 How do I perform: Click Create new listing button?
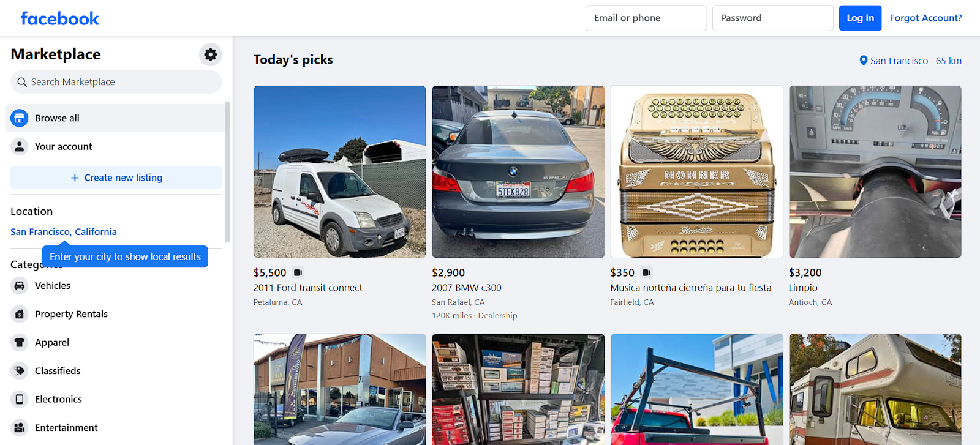click(x=116, y=178)
